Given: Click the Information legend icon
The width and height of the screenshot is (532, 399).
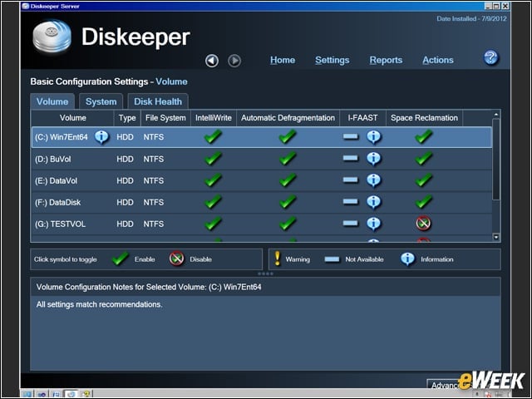Looking at the screenshot, I should tap(407, 259).
